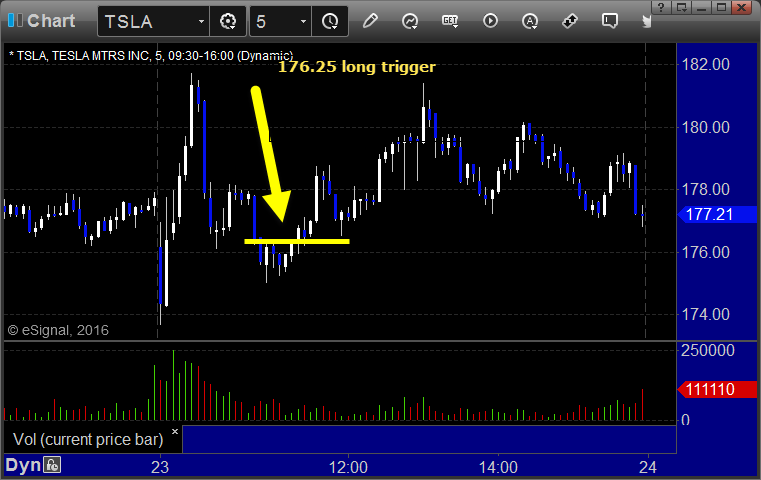The width and height of the screenshot is (761, 480).
Task: Click the blue study bar beside Vol label
Action: (429, 439)
